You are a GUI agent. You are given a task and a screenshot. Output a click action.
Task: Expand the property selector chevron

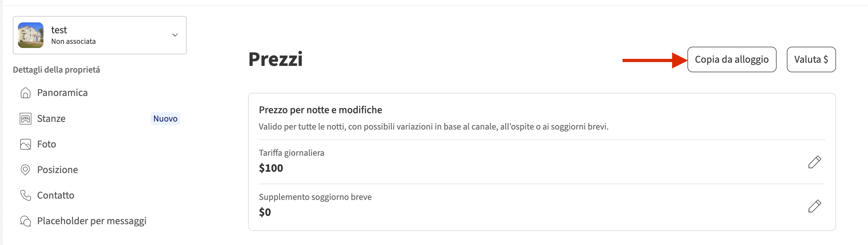coord(175,35)
